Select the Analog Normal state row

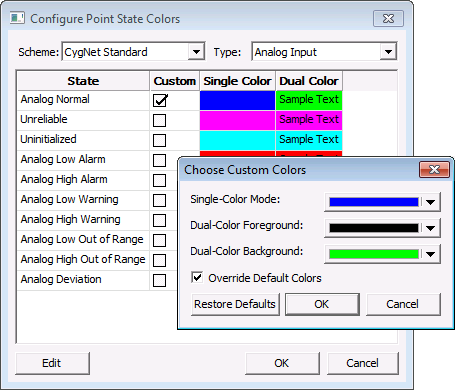pos(83,100)
